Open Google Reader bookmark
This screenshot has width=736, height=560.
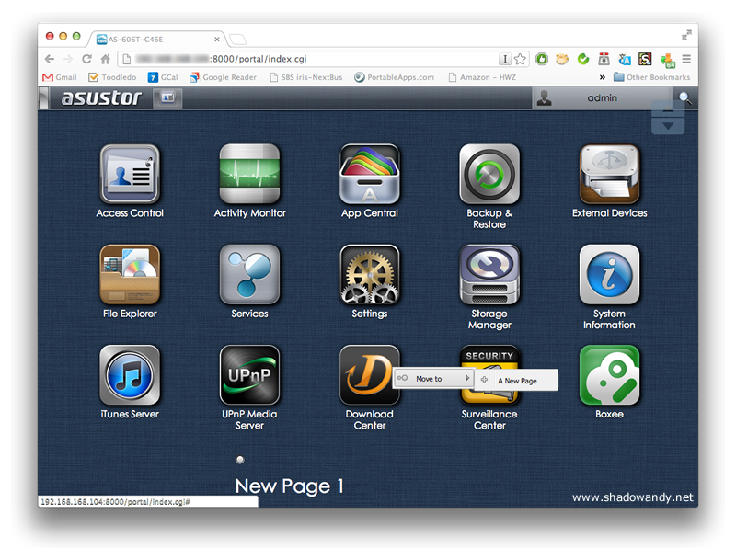(x=223, y=77)
